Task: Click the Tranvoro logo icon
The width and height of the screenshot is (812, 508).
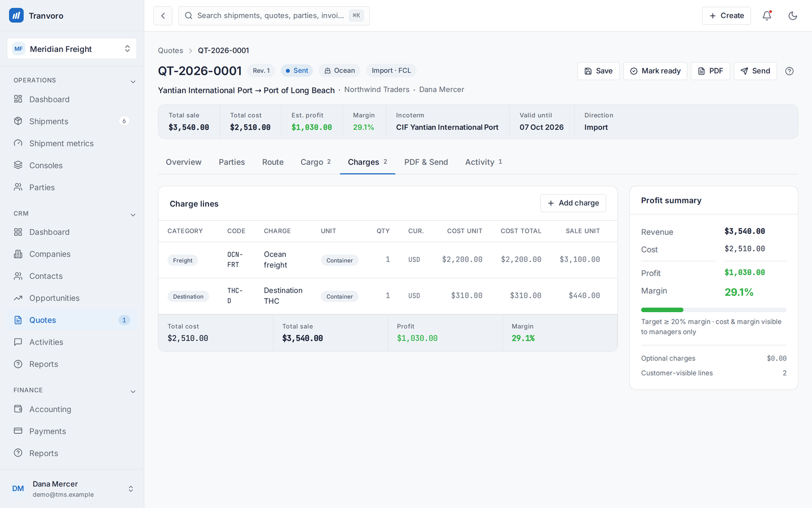Action: (x=16, y=15)
